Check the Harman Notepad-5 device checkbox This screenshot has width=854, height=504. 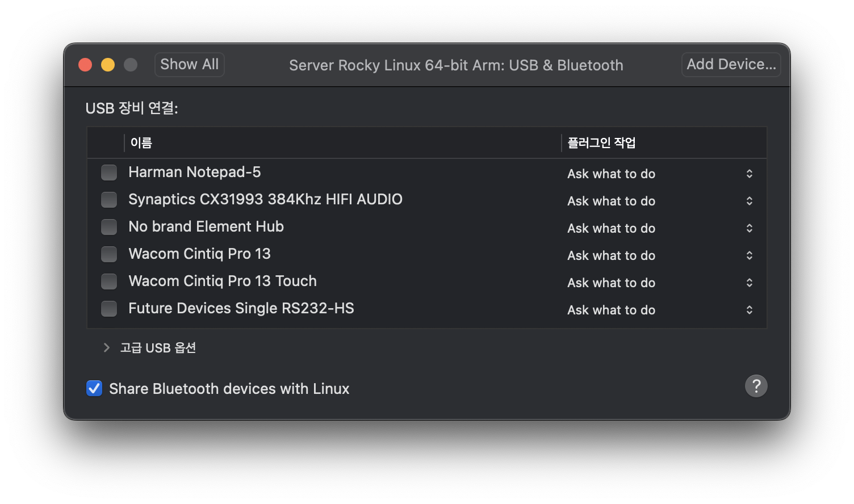point(109,172)
